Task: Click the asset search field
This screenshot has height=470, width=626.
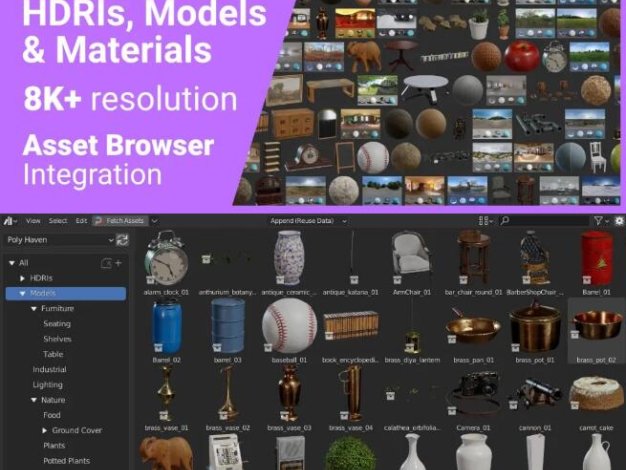Action: click(x=544, y=221)
